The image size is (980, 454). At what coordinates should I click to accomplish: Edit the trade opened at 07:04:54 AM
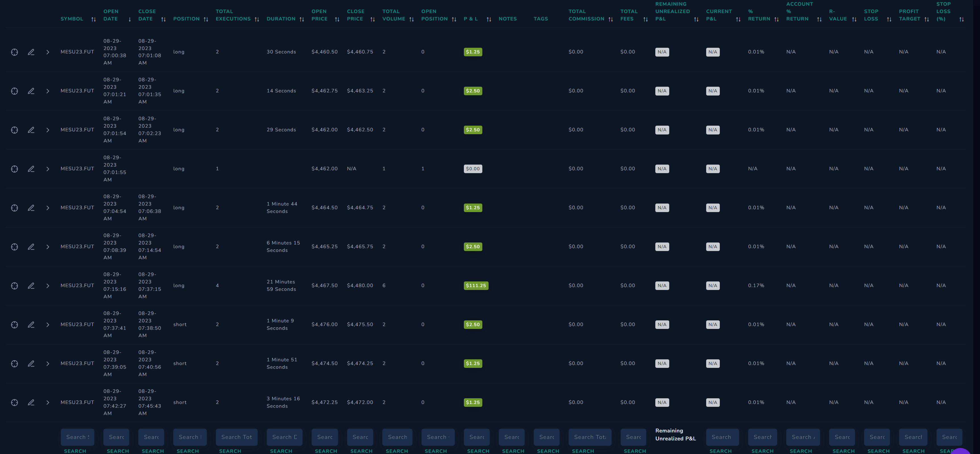[31, 208]
